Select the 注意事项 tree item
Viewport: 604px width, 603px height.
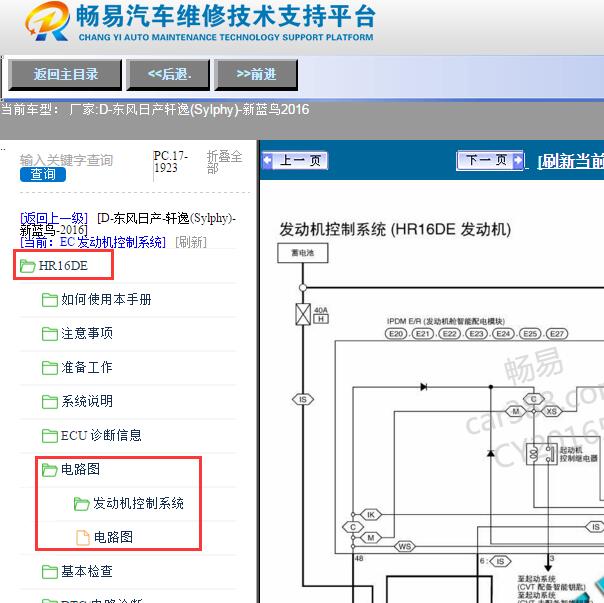(87, 333)
